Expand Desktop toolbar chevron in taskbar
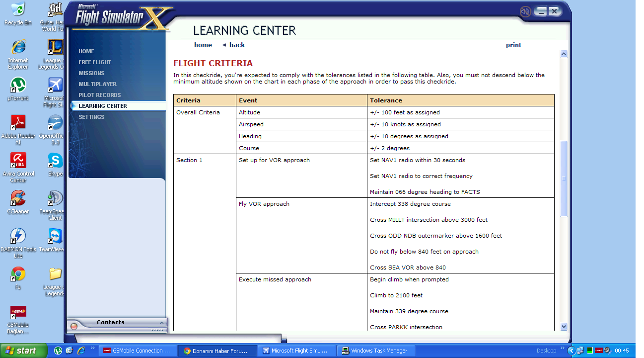 pyautogui.click(x=564, y=349)
